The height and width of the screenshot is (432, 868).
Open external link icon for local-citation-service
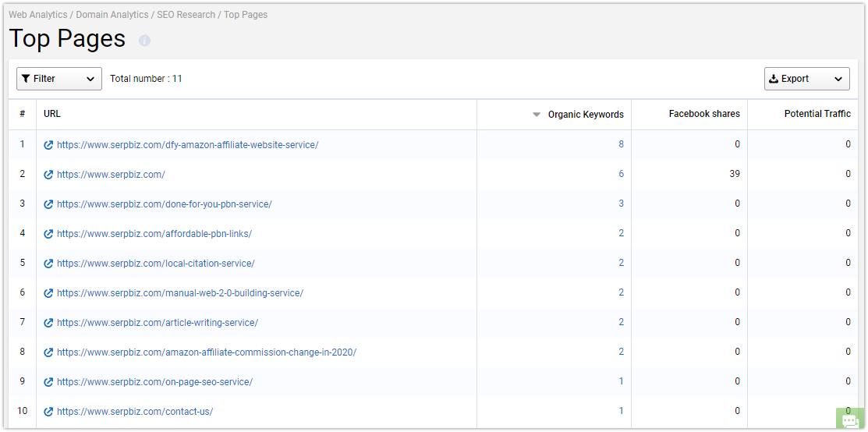48,264
